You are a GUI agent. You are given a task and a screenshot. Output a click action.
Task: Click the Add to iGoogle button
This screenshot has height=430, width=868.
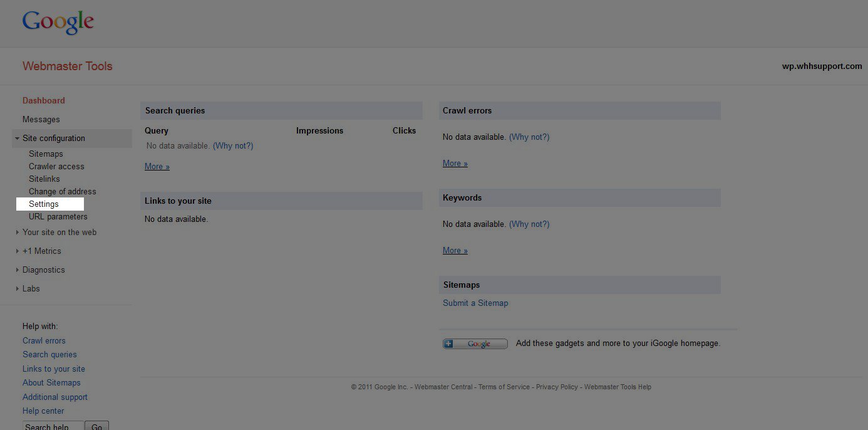coord(475,343)
